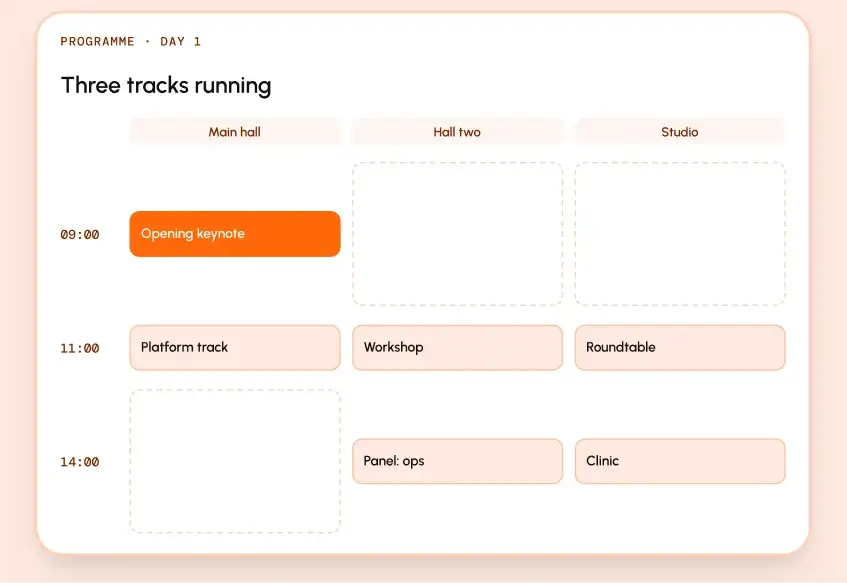847x583 pixels.
Task: Click the "PROGRAMME · DAY 1" label
Action: click(x=131, y=42)
